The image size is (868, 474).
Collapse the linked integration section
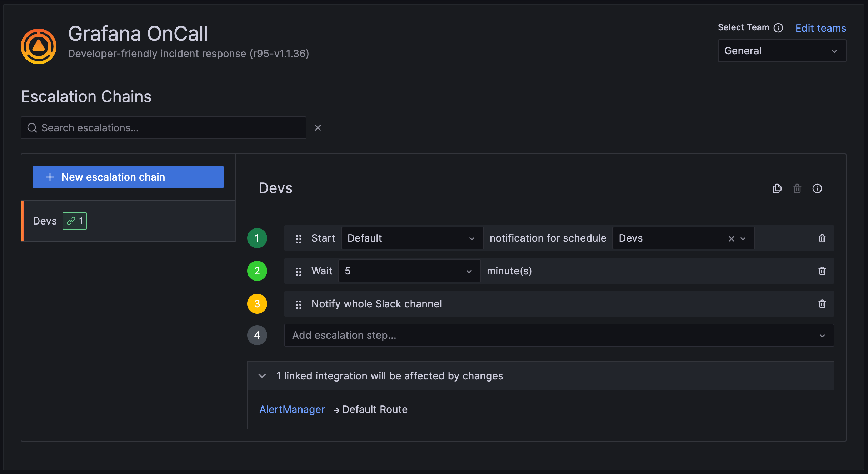(x=262, y=376)
